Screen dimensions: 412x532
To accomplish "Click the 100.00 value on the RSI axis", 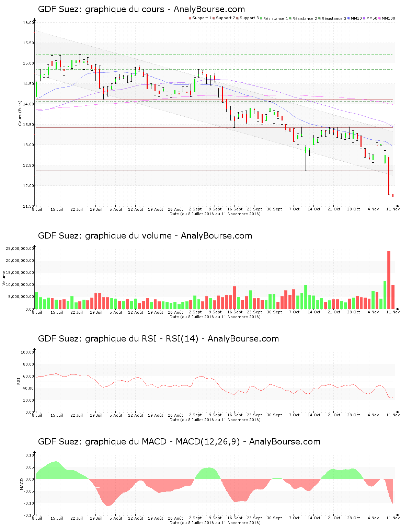I will click(x=27, y=352).
